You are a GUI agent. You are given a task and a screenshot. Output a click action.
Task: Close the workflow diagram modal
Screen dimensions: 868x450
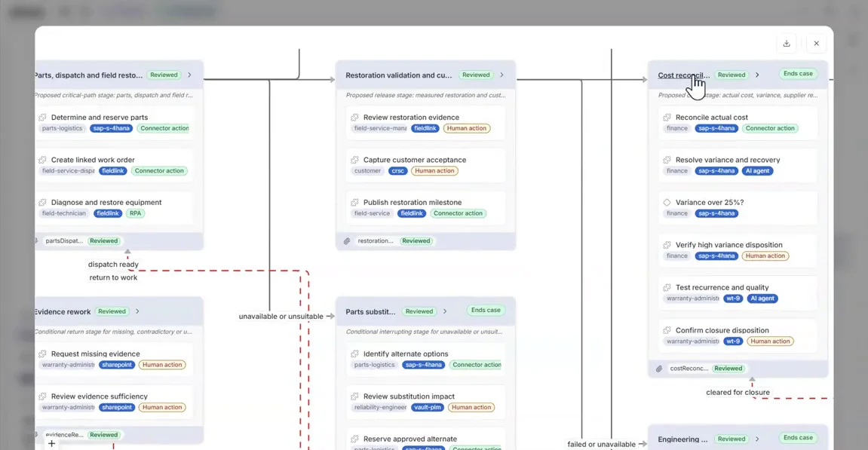click(x=817, y=43)
